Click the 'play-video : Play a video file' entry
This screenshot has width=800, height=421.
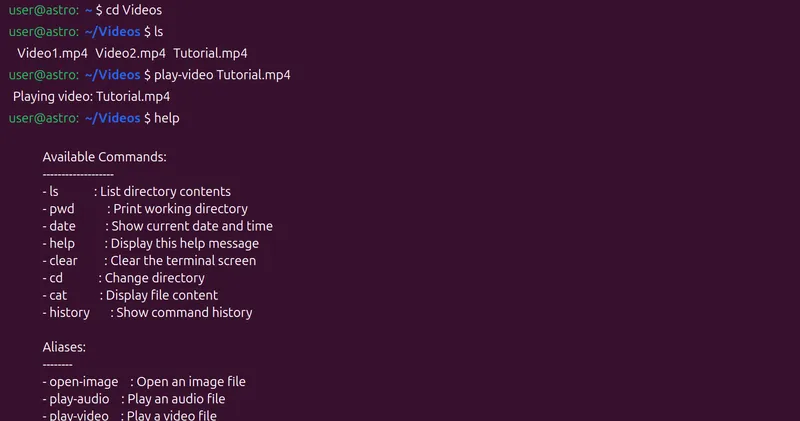point(129,415)
